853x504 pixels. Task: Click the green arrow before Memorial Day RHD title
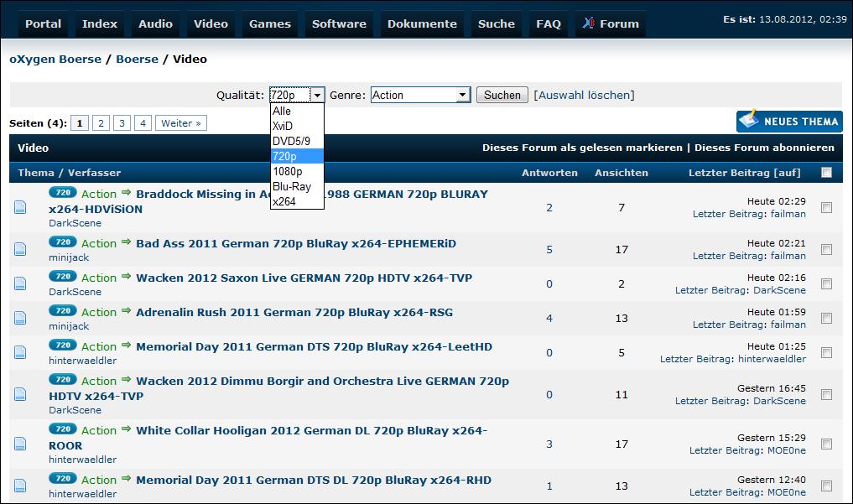(x=126, y=479)
